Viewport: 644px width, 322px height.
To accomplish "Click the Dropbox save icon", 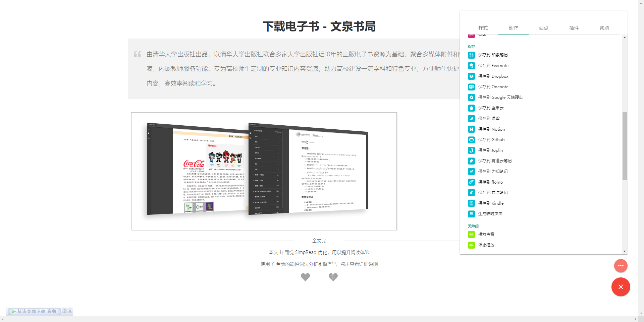I will tap(471, 76).
